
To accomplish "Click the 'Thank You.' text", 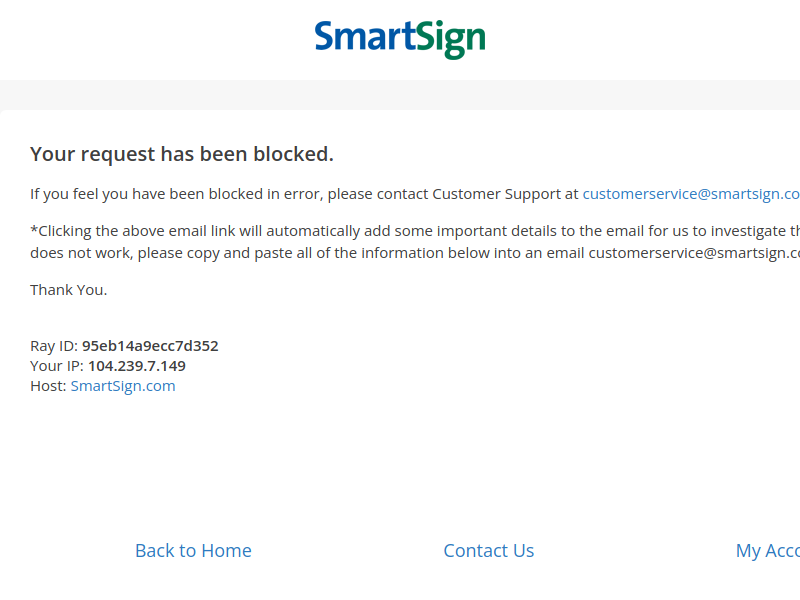I will [x=68, y=290].
